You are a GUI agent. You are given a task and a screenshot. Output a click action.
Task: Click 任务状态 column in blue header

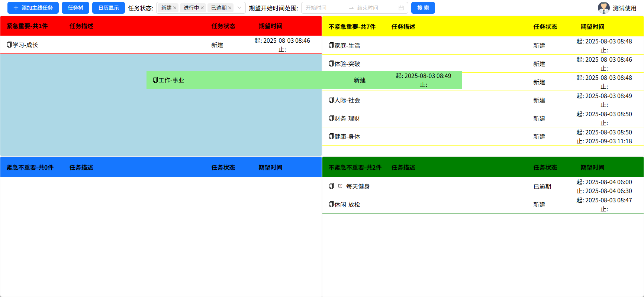tap(223, 167)
